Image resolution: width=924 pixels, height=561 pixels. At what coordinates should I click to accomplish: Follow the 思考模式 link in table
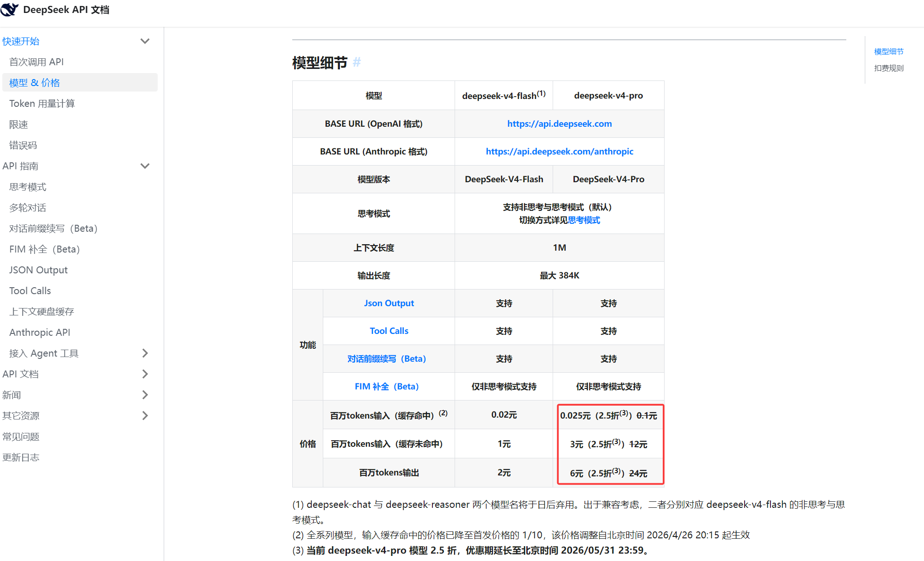coord(584,220)
